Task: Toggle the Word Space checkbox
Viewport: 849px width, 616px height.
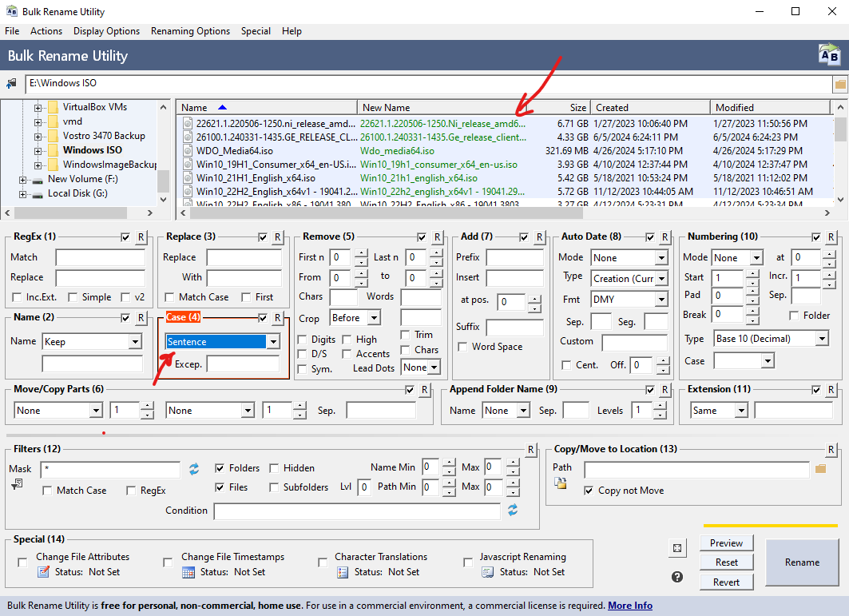Action: click(462, 347)
